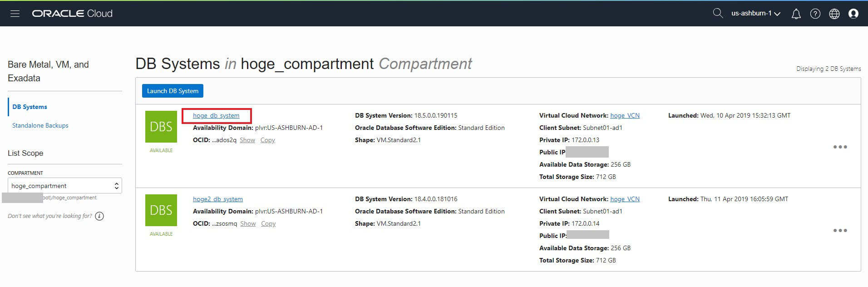The width and height of the screenshot is (868, 287).
Task: Click the Launch DB System button
Action: pos(173,91)
